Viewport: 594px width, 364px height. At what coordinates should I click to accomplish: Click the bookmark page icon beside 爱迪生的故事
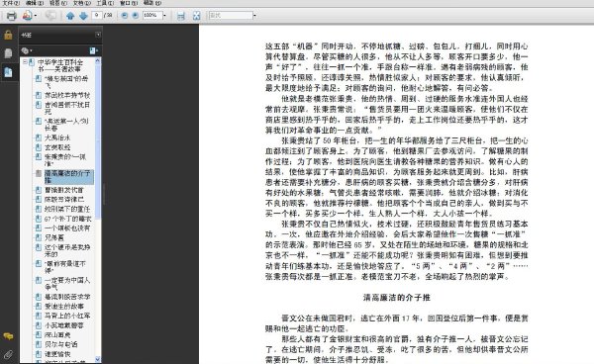coord(39,306)
